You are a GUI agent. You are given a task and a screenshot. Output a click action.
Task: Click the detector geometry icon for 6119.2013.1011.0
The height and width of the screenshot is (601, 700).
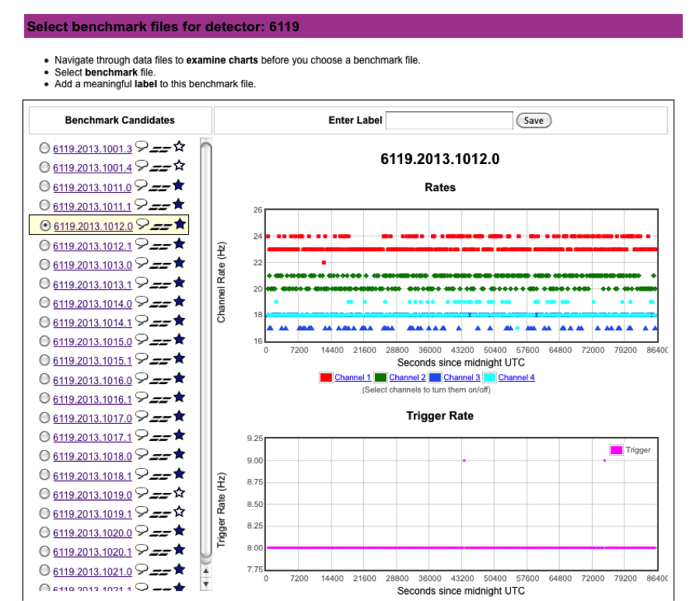[x=160, y=187]
